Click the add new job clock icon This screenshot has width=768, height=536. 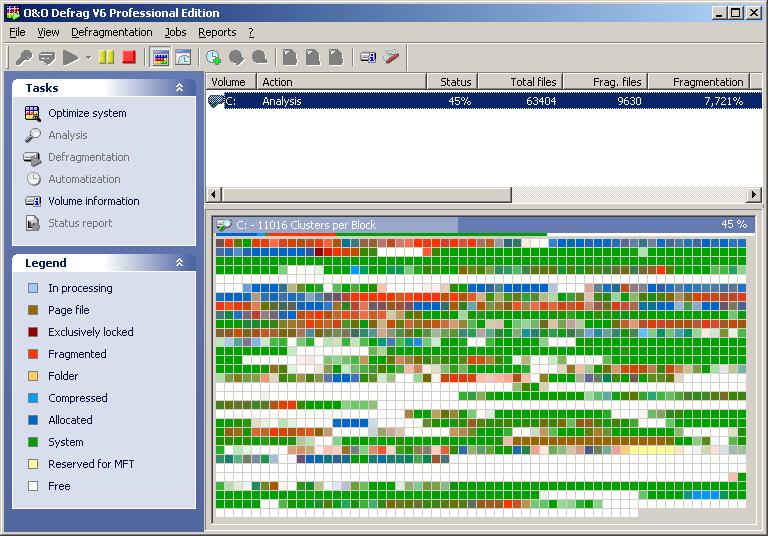click(x=213, y=58)
